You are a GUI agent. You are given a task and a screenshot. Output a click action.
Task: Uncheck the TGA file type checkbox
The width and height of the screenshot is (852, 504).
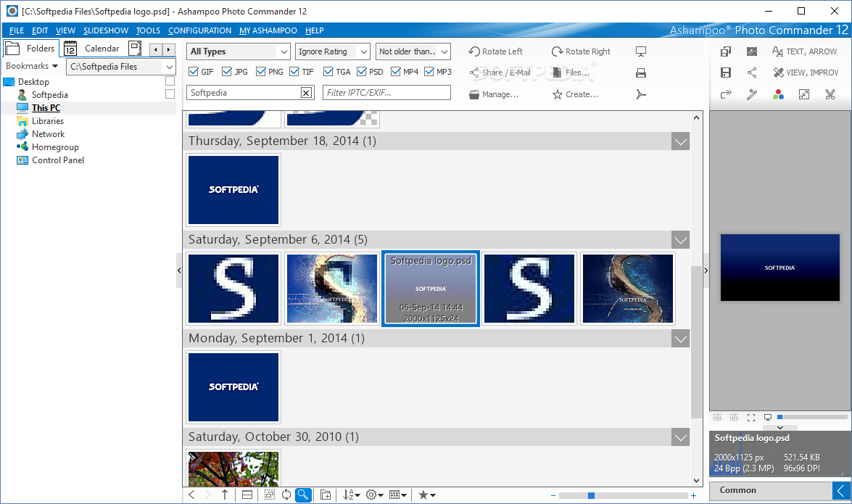tap(328, 72)
